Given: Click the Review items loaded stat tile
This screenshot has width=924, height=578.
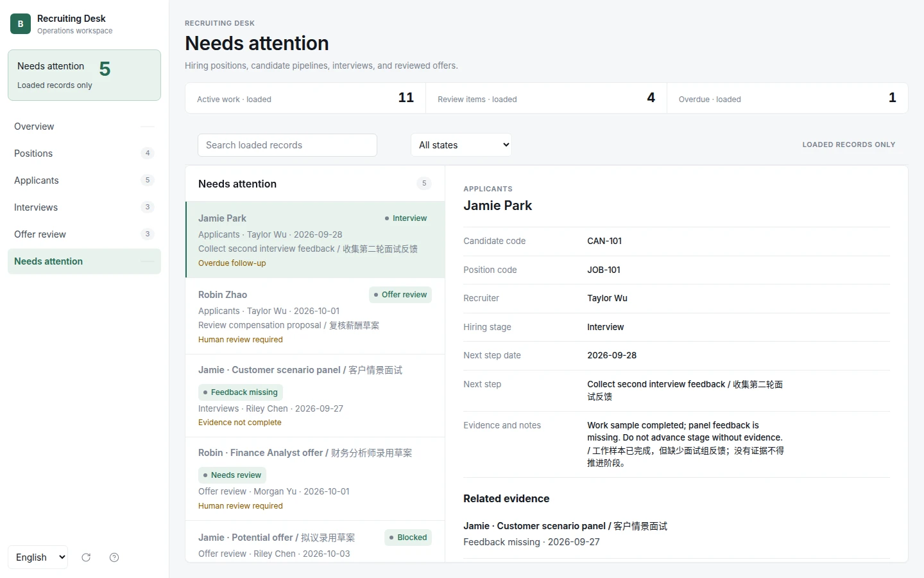Looking at the screenshot, I should click(x=546, y=98).
